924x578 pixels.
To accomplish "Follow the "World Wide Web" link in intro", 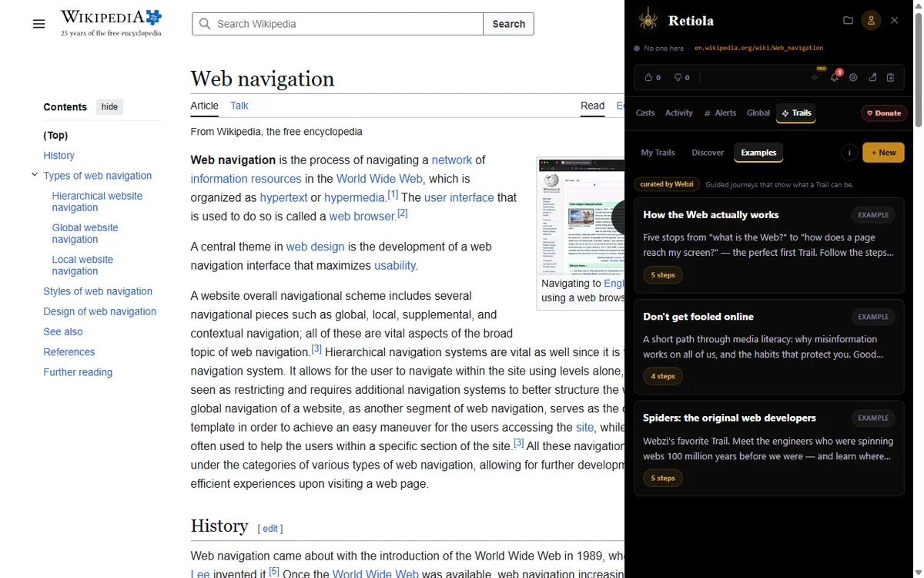I will (380, 179).
